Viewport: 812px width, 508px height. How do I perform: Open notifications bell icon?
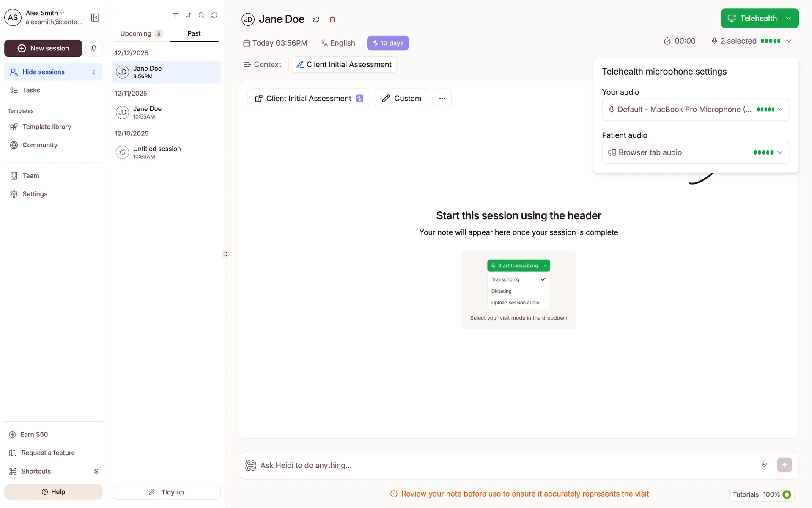click(x=94, y=48)
